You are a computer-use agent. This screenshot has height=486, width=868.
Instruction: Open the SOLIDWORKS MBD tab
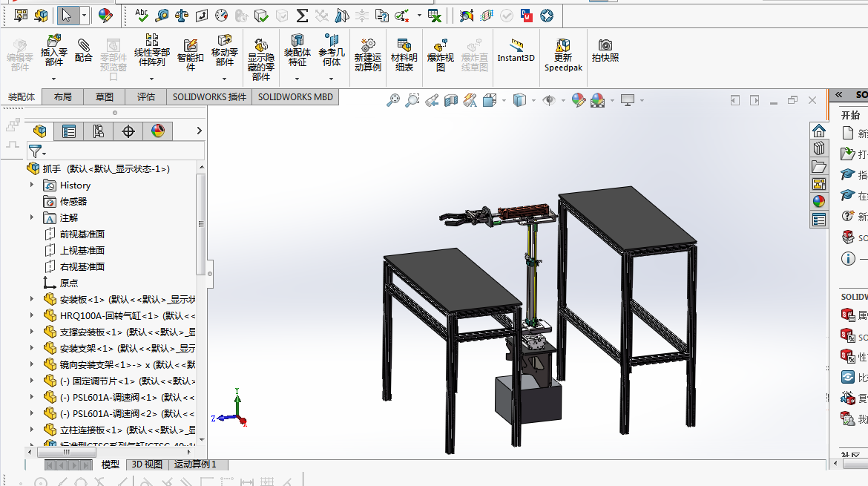click(295, 97)
